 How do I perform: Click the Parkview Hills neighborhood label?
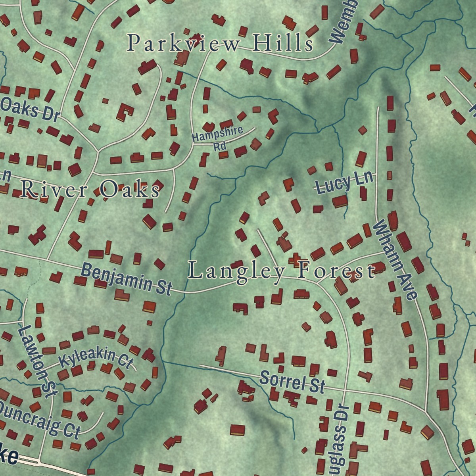(x=220, y=43)
